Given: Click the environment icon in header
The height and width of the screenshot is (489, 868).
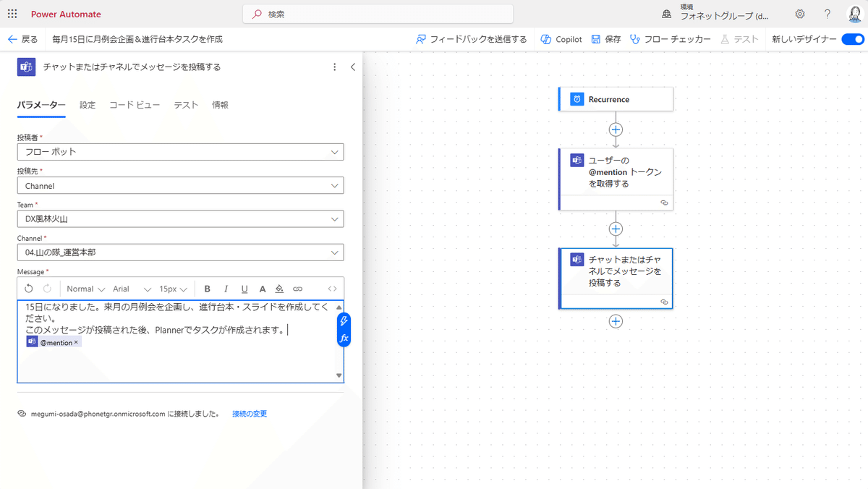Looking at the screenshot, I should (x=667, y=14).
